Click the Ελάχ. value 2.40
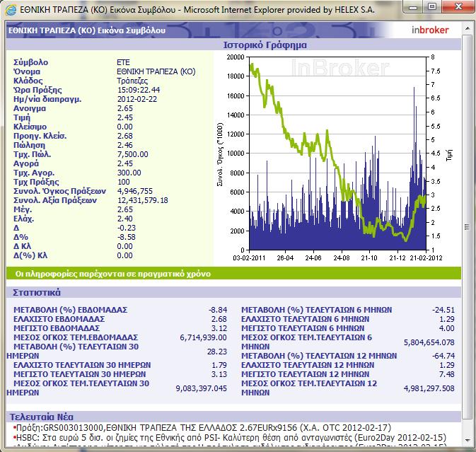 125,219
